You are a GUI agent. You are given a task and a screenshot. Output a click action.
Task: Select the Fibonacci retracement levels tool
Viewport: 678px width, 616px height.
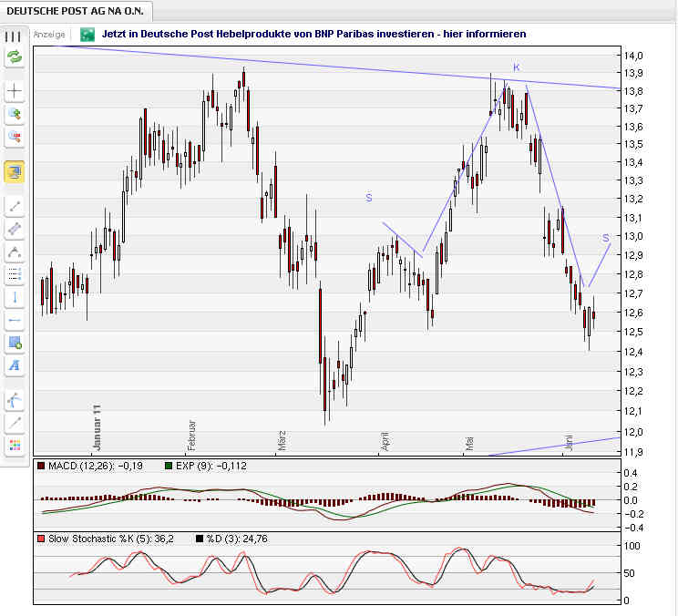click(14, 274)
